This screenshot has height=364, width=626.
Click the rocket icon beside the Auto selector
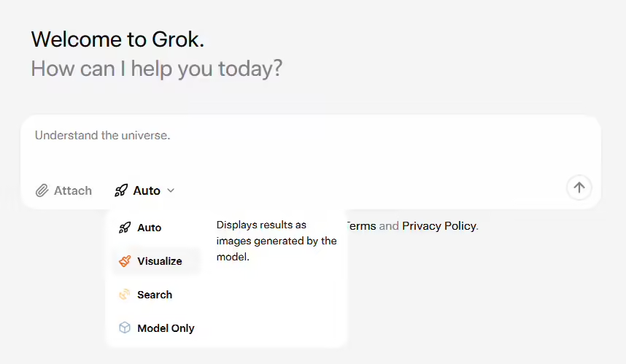point(121,190)
